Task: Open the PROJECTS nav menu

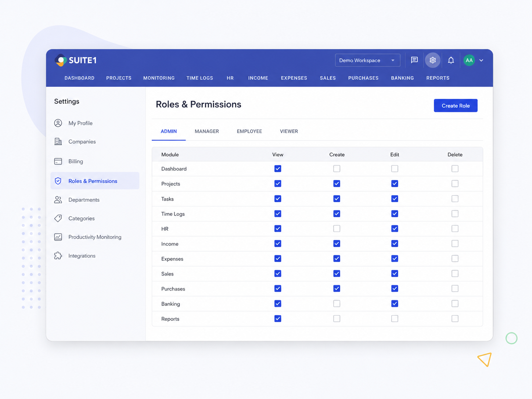Action: tap(119, 78)
